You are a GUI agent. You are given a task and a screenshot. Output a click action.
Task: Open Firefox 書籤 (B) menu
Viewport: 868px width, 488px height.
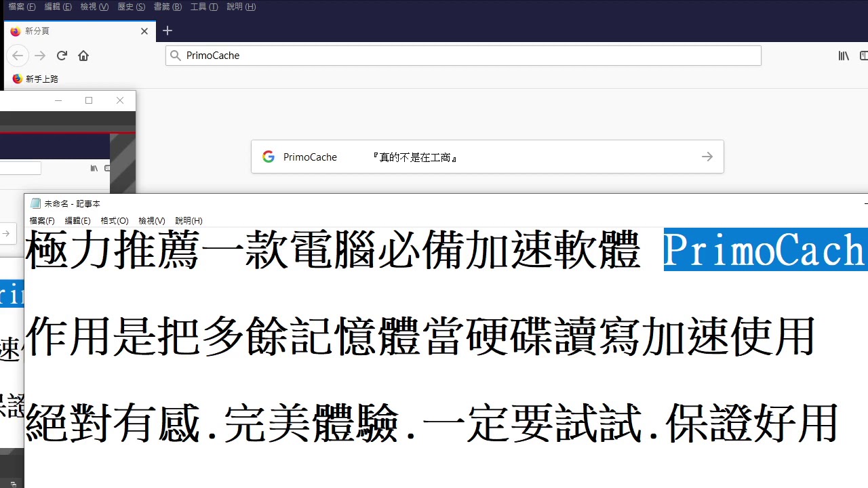click(x=167, y=7)
